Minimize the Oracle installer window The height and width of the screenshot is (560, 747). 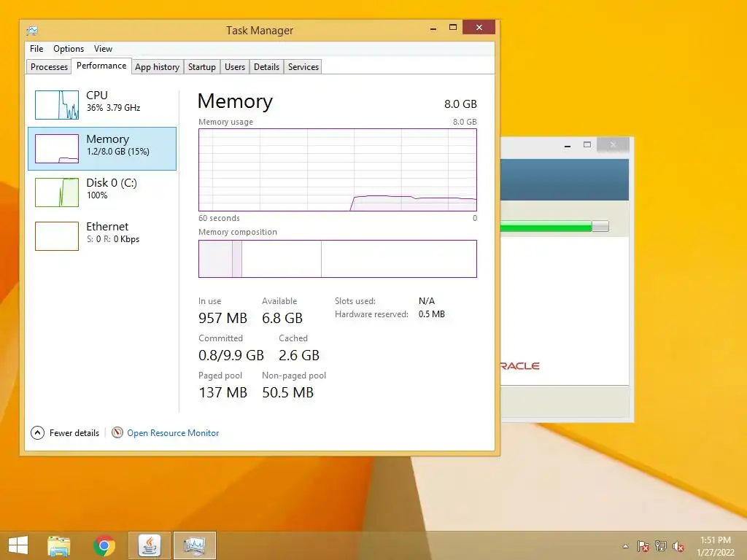[568, 145]
